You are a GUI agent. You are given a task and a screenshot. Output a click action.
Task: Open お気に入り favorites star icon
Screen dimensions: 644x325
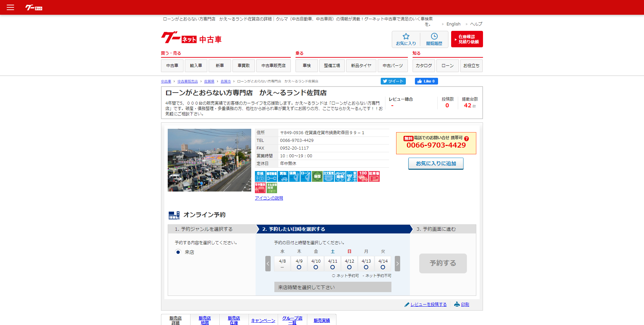pyautogui.click(x=406, y=39)
